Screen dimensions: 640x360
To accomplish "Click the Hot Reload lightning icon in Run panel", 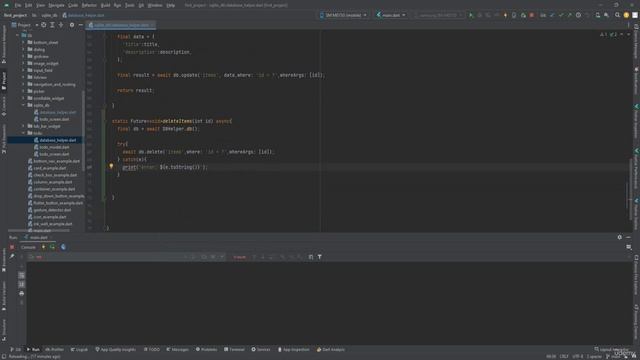I will 43,247.
